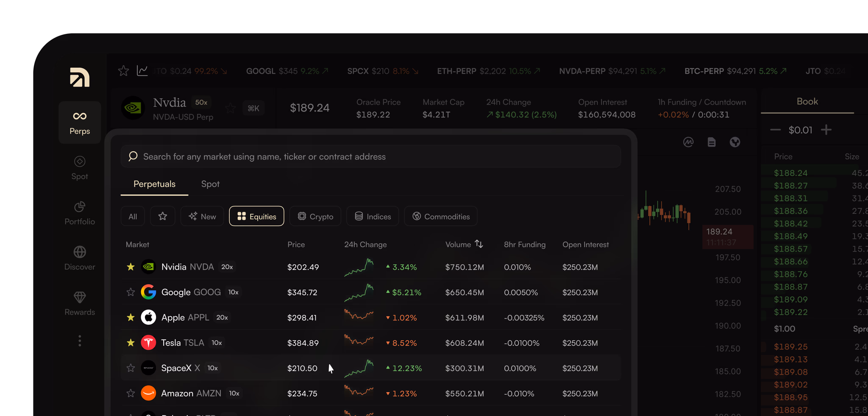Click the Open Interest column header in list
This screenshot has height=416, width=868.
(x=585, y=245)
